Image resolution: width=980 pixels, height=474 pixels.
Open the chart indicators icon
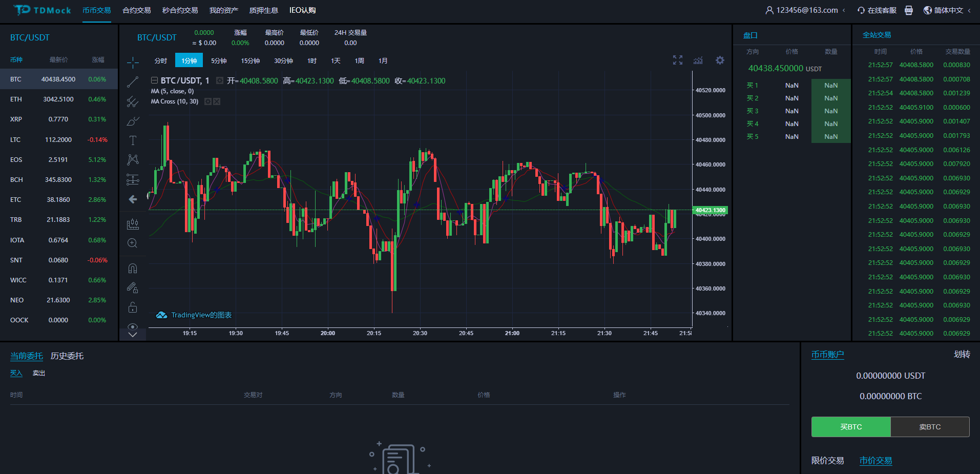[698, 60]
